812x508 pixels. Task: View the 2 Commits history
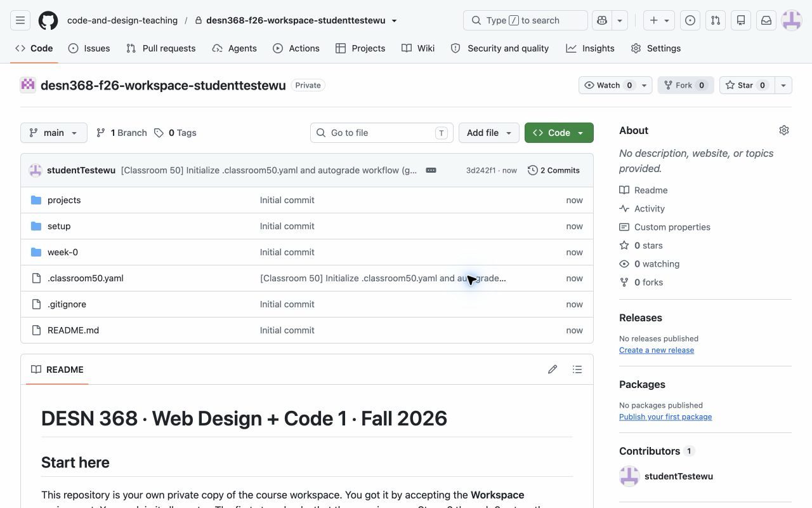point(554,170)
